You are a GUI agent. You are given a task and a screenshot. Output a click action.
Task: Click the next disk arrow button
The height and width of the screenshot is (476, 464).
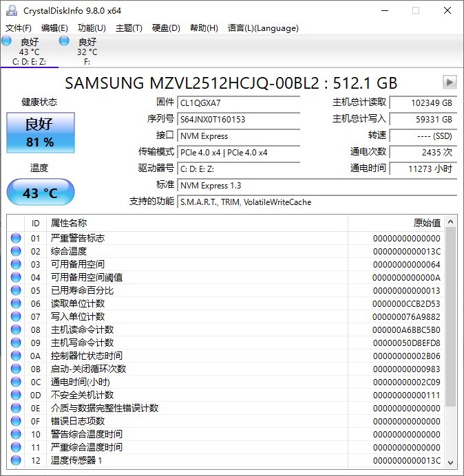pos(450,83)
